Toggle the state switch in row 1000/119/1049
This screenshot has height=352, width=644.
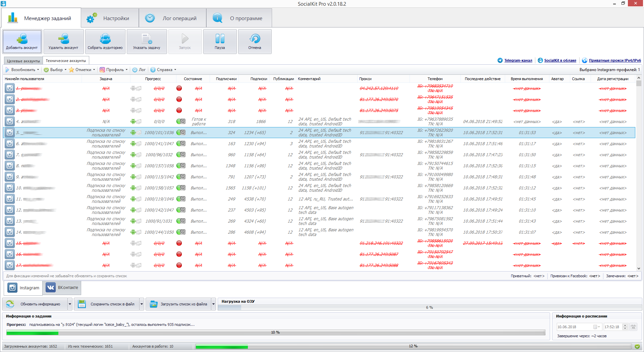(x=181, y=199)
